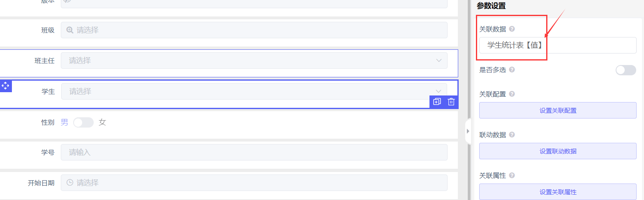Open the 设置关联属性 button

(558, 192)
